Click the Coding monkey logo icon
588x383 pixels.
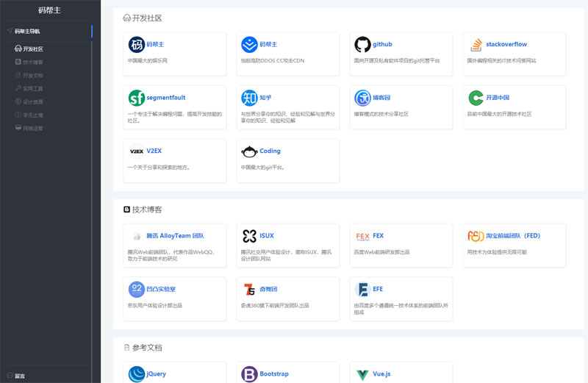coord(249,151)
